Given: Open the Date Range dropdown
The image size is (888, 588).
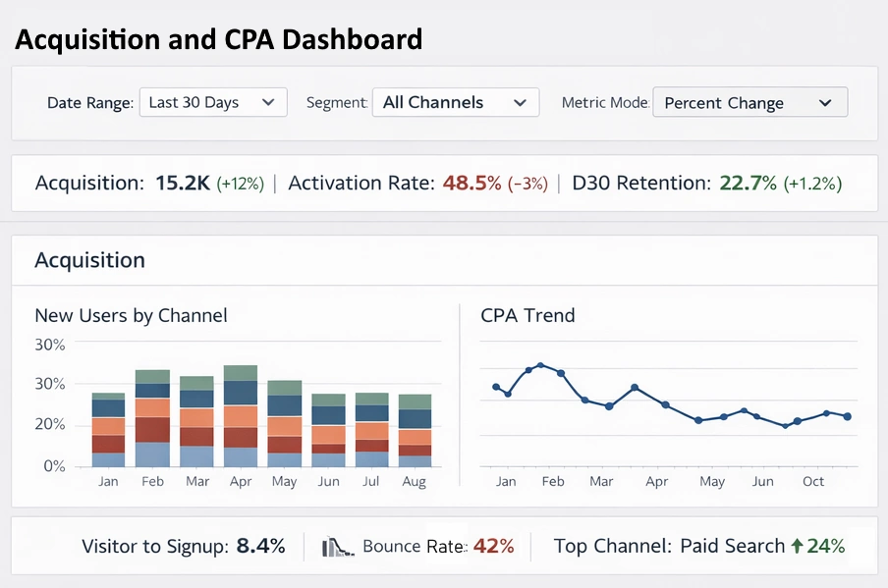Looking at the screenshot, I should (x=212, y=101).
